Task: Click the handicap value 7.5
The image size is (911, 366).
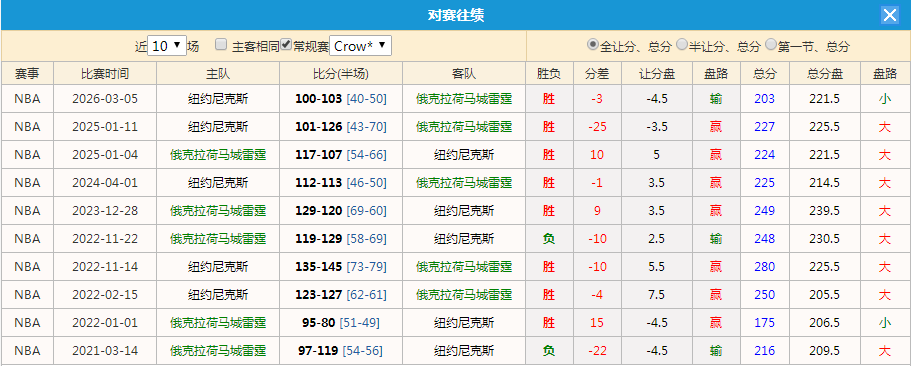Action: tap(657, 295)
